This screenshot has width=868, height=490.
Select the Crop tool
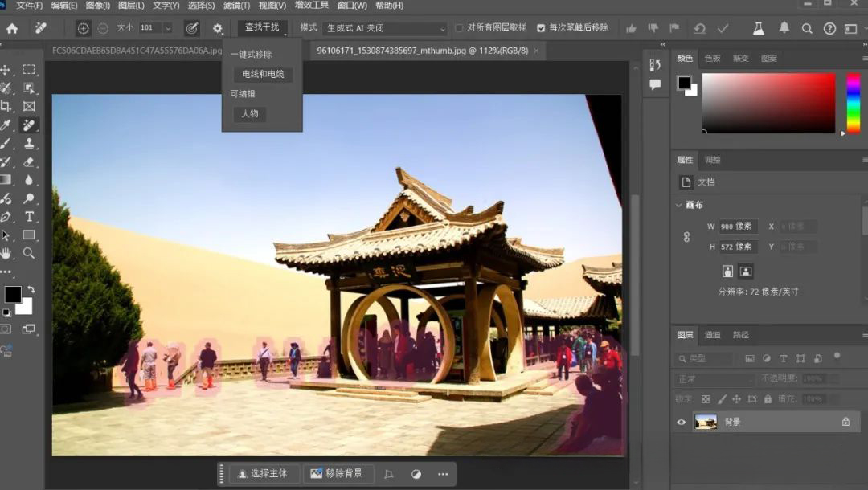6,106
